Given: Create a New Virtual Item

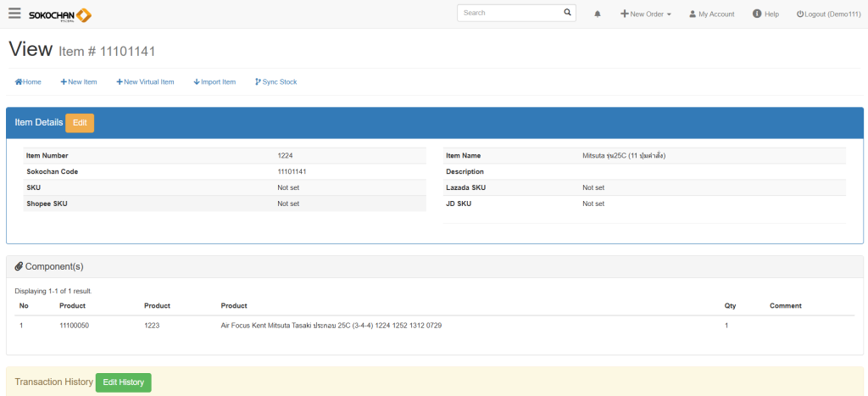Looking at the screenshot, I should (x=145, y=82).
